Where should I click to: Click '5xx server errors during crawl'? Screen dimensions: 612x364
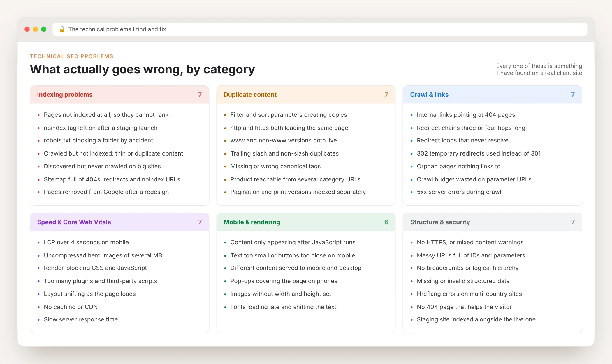click(459, 192)
